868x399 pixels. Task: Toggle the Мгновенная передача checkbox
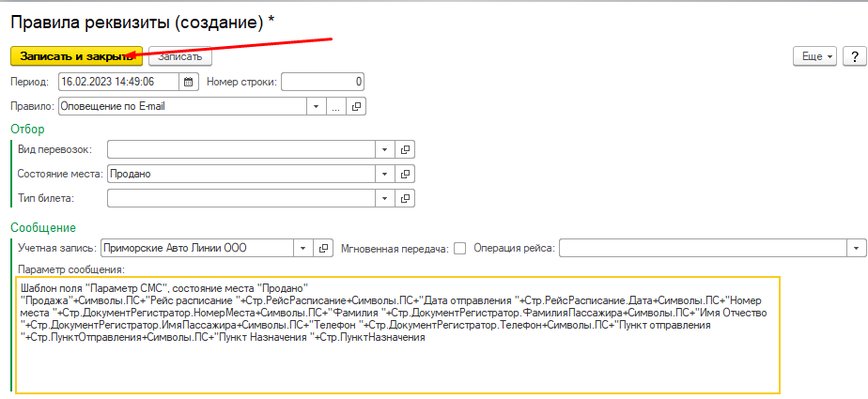pos(460,248)
